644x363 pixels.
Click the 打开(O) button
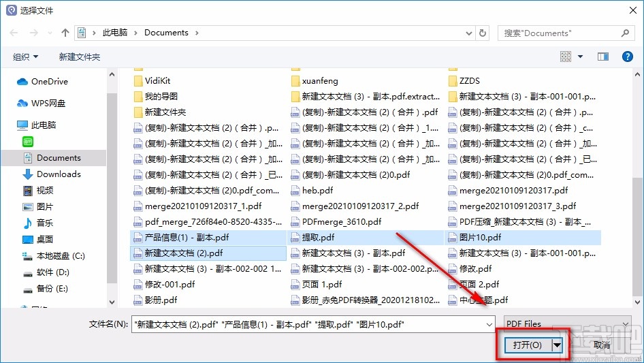527,345
